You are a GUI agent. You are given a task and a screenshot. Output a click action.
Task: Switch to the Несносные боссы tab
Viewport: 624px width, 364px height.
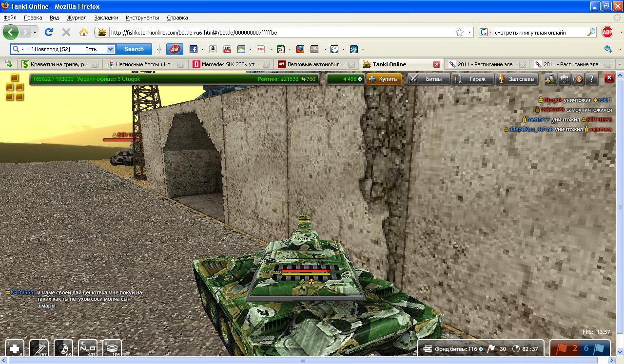point(145,64)
